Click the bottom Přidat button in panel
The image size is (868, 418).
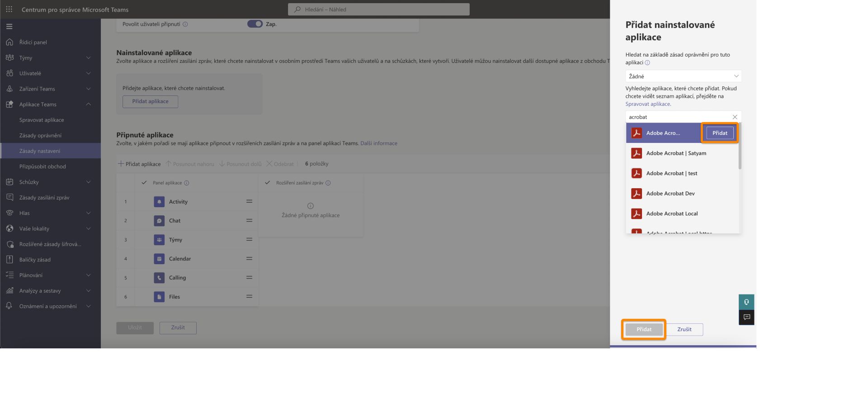pos(644,329)
